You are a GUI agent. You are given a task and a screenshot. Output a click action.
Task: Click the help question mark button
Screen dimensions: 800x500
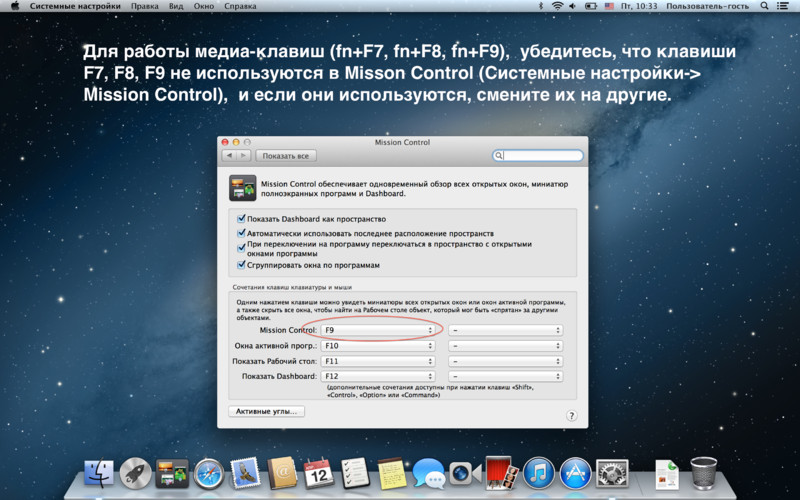tap(571, 415)
